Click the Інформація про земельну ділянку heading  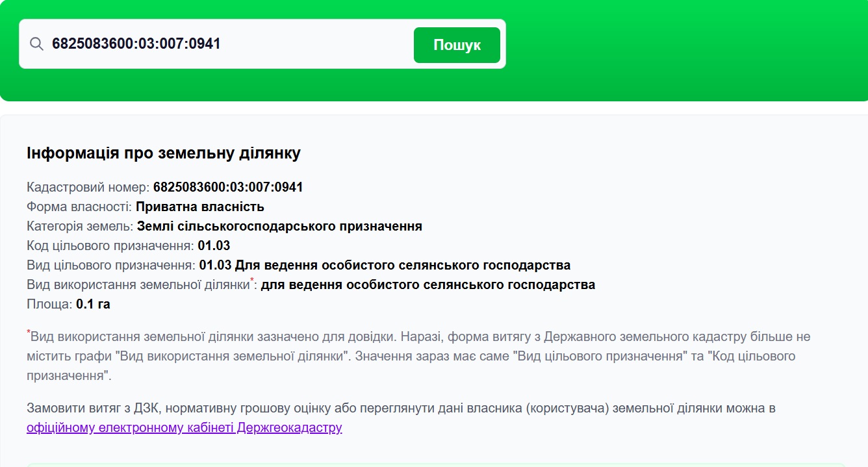click(164, 153)
